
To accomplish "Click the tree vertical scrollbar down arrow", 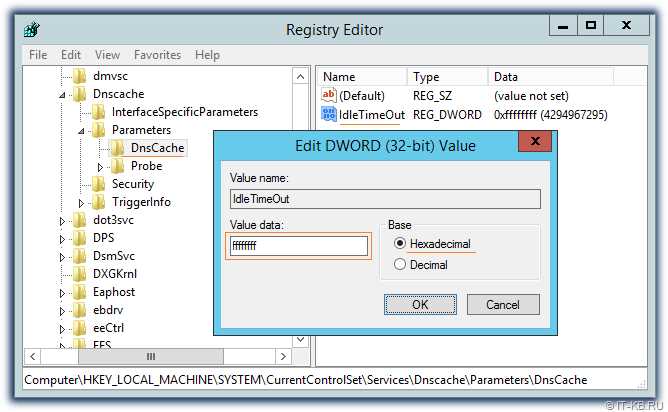I will coord(300,340).
